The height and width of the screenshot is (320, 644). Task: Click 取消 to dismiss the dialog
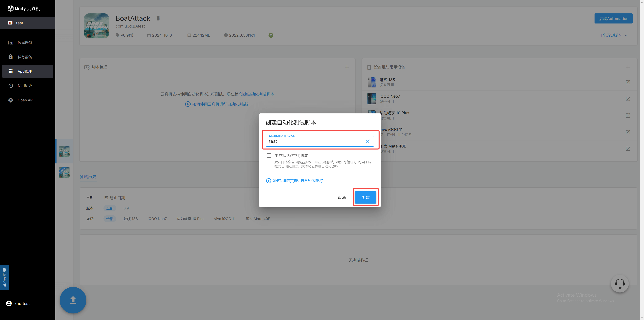click(341, 197)
